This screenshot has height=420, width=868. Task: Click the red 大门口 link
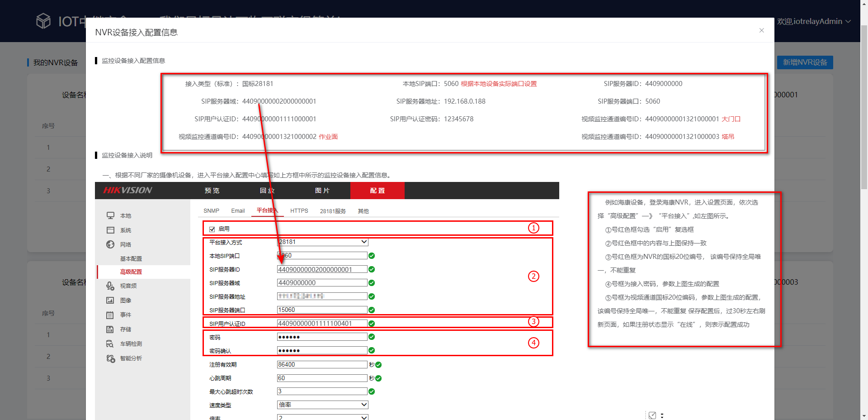[x=730, y=119]
